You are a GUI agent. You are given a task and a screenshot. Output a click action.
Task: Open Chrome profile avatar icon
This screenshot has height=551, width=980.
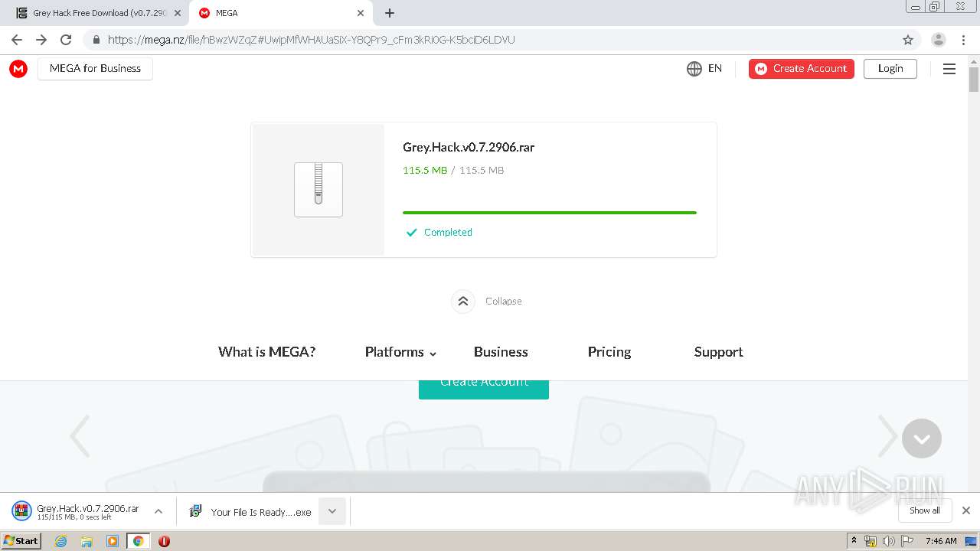point(939,40)
